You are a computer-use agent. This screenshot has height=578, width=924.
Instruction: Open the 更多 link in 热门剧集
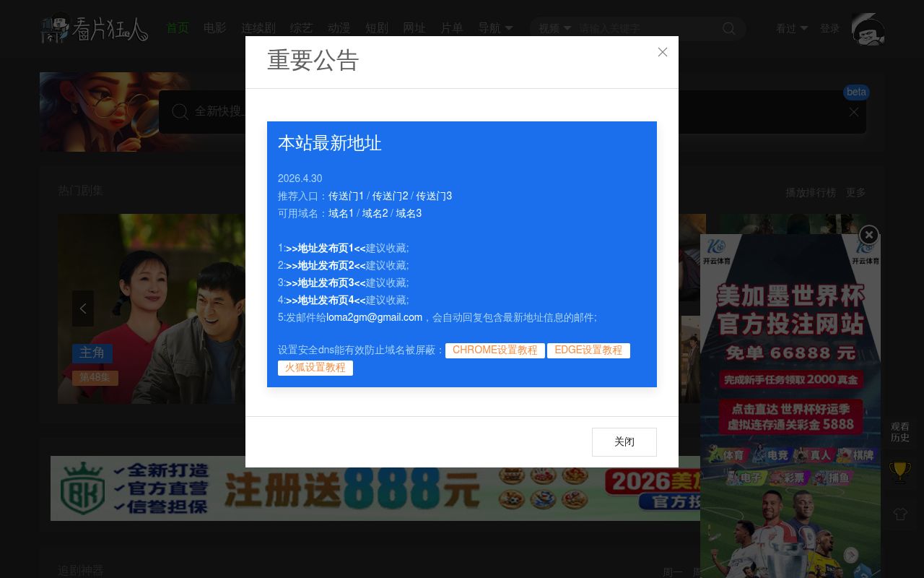(856, 193)
